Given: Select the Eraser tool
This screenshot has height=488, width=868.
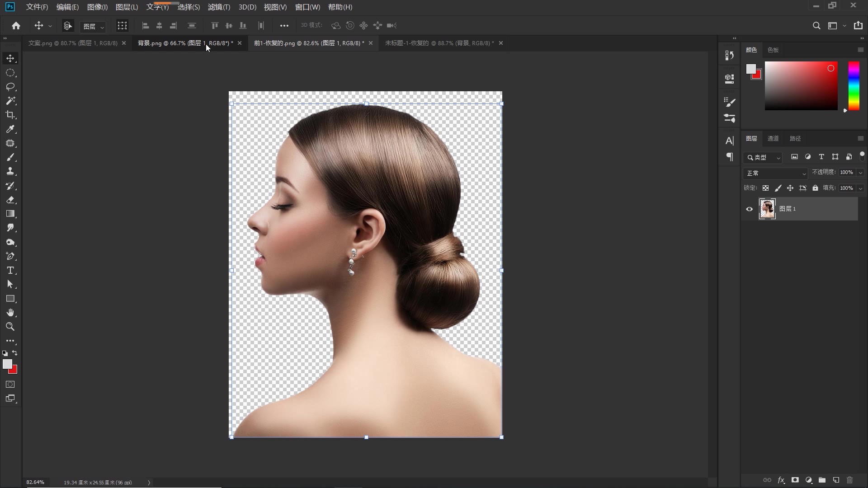Looking at the screenshot, I should (x=10, y=200).
